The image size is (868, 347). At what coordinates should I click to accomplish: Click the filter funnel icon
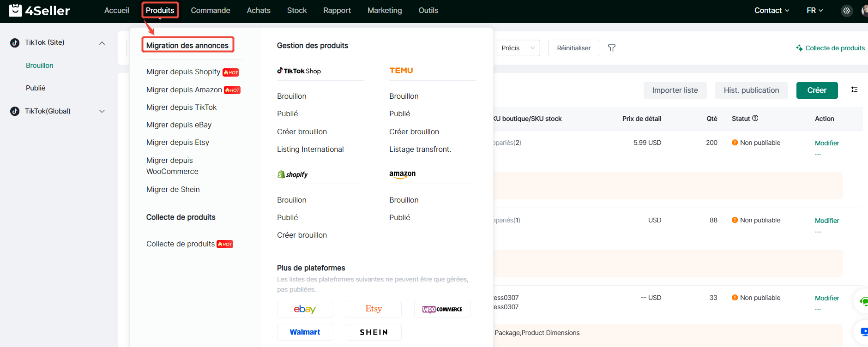pos(612,48)
